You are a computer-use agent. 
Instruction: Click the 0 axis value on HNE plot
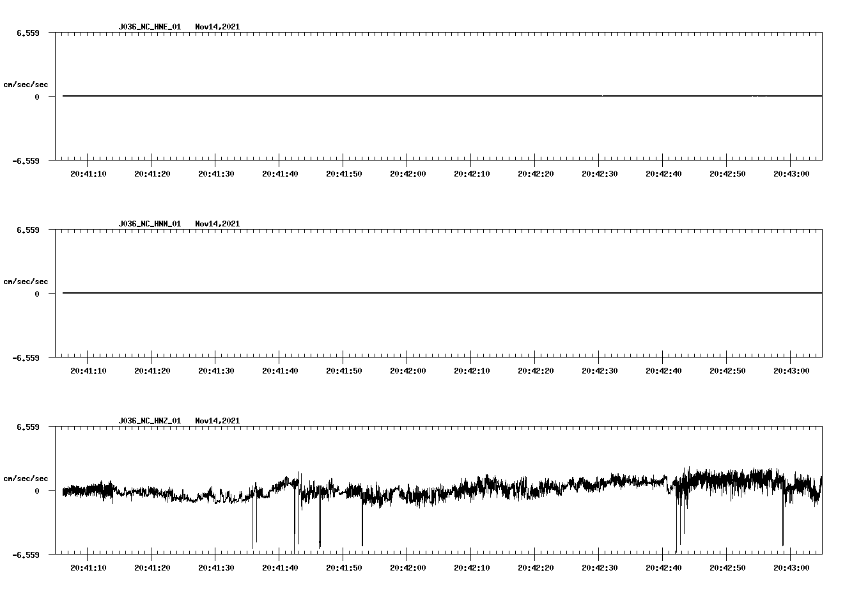point(37,97)
